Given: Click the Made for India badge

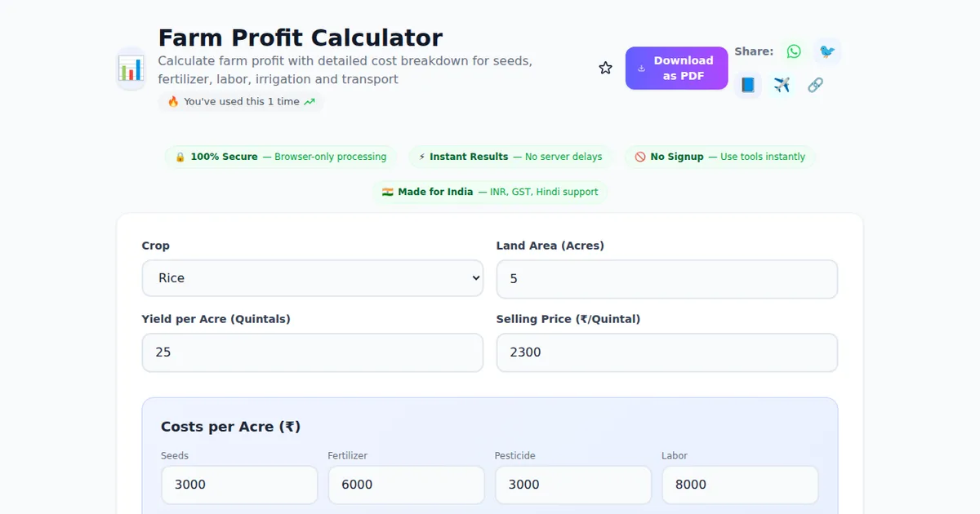Looking at the screenshot, I should 490,192.
